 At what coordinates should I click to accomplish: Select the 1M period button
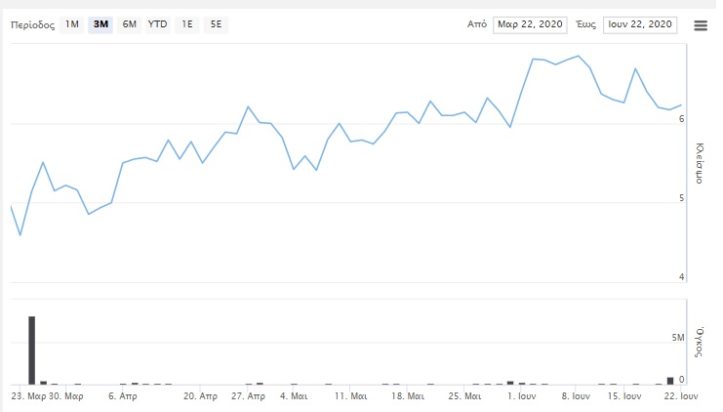[x=72, y=25]
